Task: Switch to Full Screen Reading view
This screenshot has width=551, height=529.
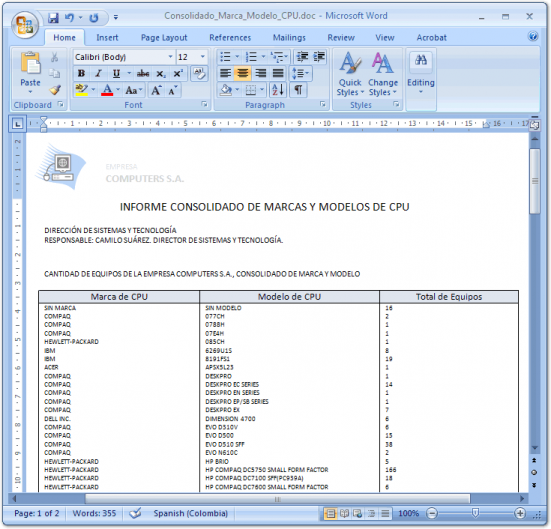Action: pyautogui.click(x=344, y=514)
